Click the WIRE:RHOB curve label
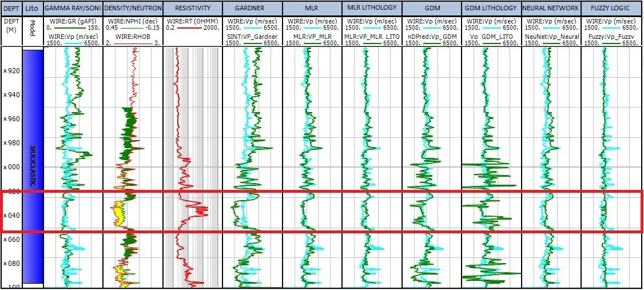Image resolution: width=644 pixels, height=290 pixels. 133,37
